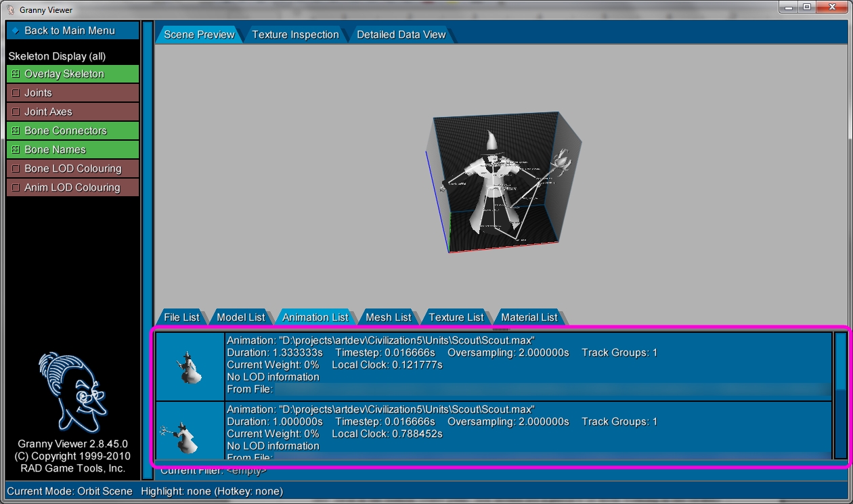Viewport: 853px width, 504px height.
Task: Toggle off Bone Connectors
Action: click(72, 131)
